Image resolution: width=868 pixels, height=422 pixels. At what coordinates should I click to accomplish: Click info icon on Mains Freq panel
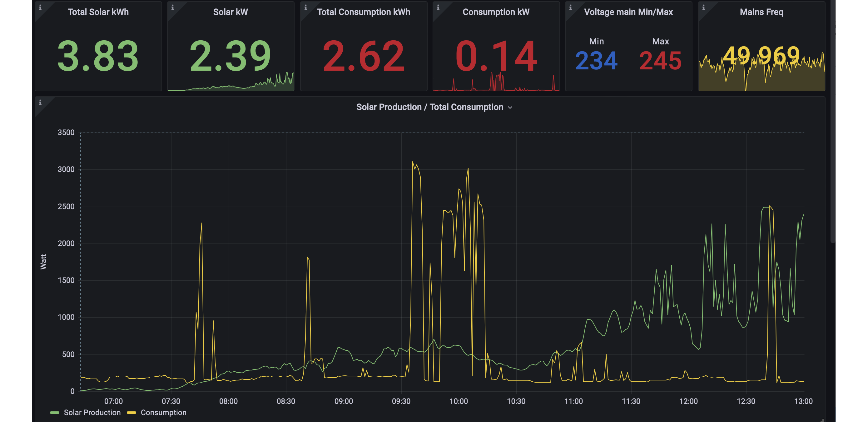704,8
